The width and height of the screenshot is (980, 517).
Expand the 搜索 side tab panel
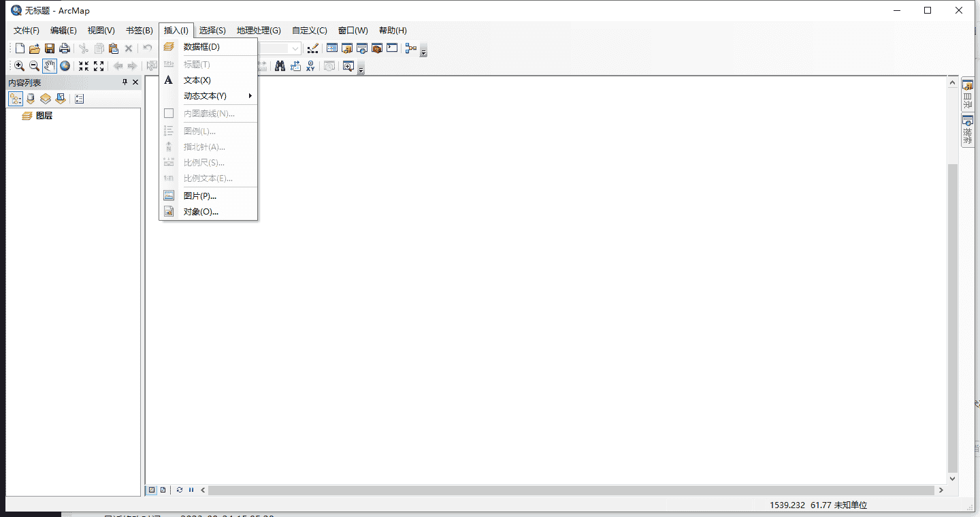[967, 130]
